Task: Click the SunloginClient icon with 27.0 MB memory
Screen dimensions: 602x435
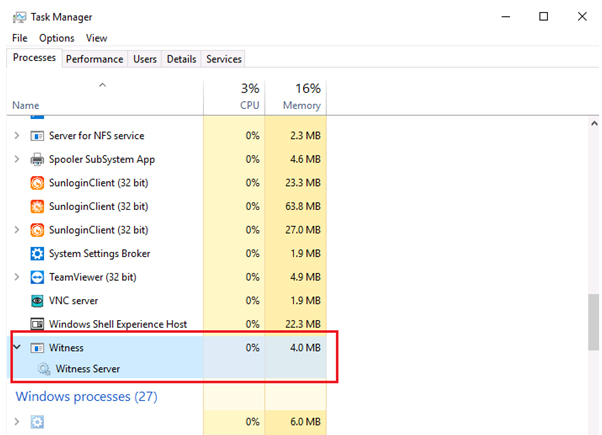Action: 37,230
